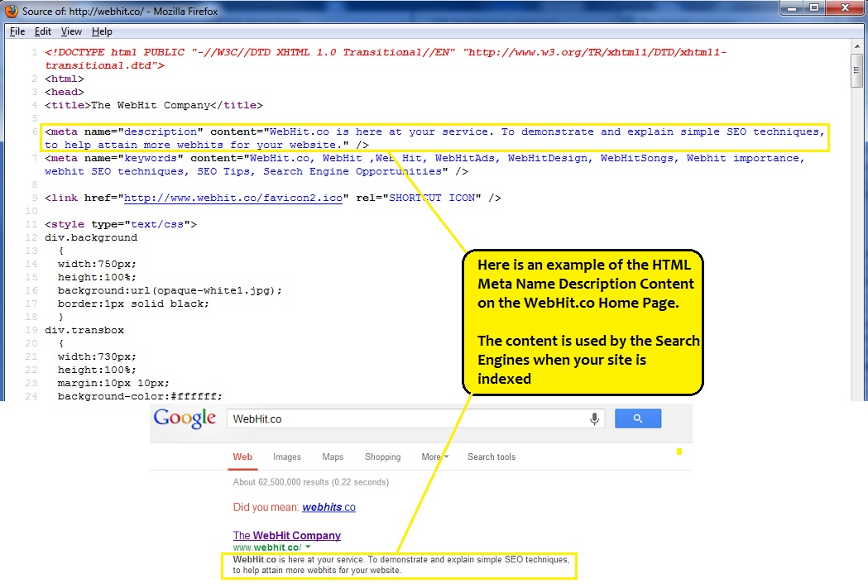Minimize the source viewer window
This screenshot has width=868, height=588.
tap(791, 9)
